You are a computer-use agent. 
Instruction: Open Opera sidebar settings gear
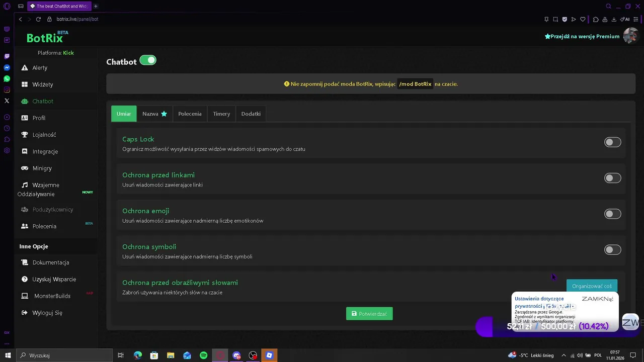pos(7,150)
